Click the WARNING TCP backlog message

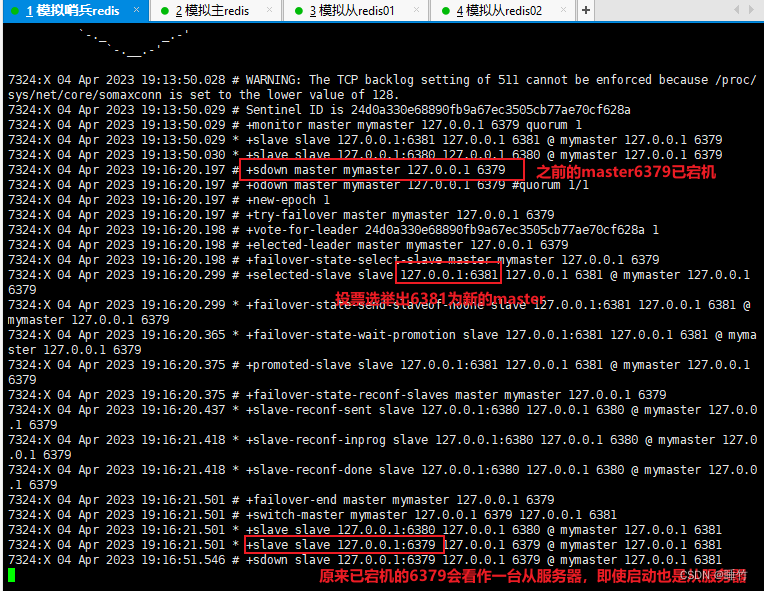[382, 87]
